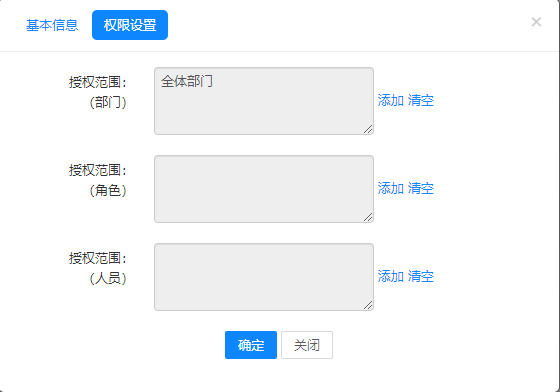
Task: Click 添加 next to the 部门 scope box
Action: coord(391,100)
